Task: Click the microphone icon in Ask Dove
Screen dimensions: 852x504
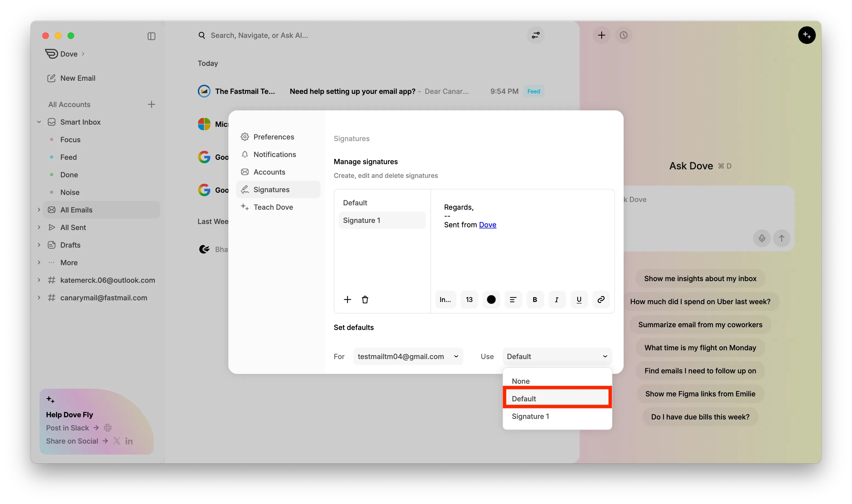Action: [762, 238]
